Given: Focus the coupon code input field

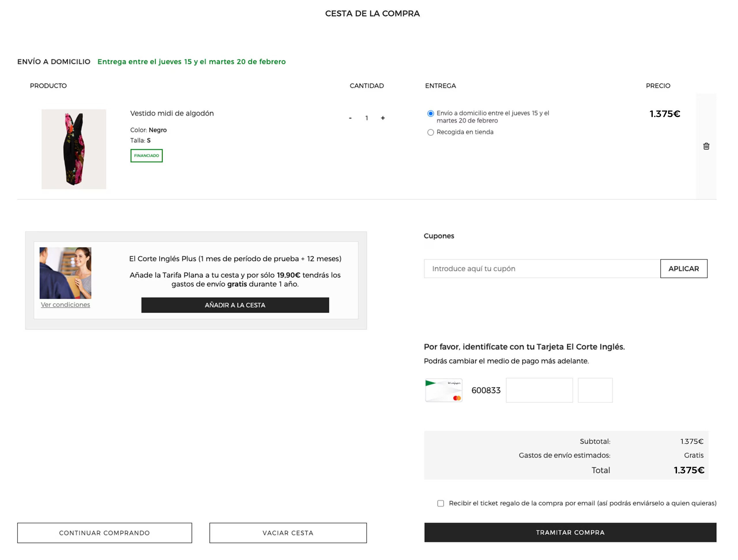Looking at the screenshot, I should click(x=542, y=269).
